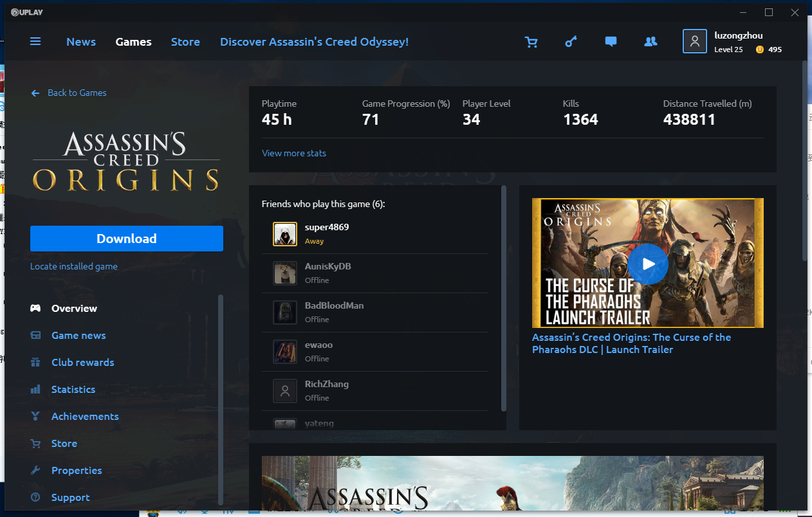812x517 pixels.
Task: Select Statistics in the sidebar
Action: click(x=73, y=389)
